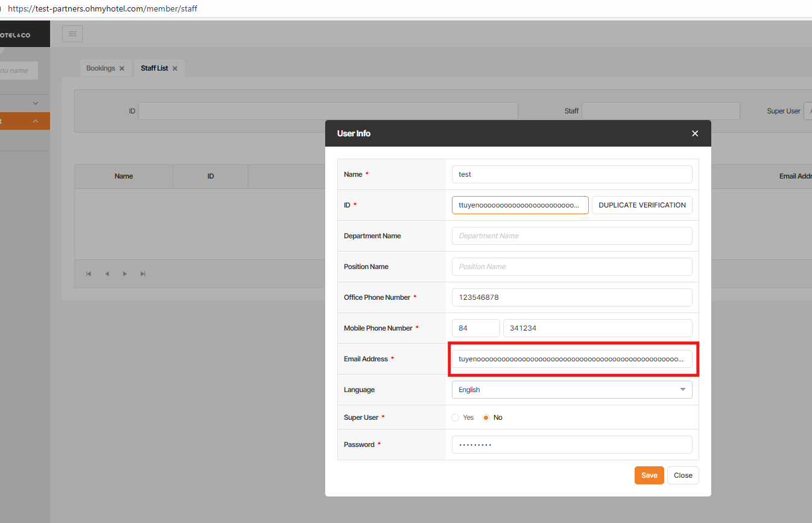Viewport: 812px width, 523px height.
Task: Select Yes for Super User
Action: pyautogui.click(x=455, y=417)
